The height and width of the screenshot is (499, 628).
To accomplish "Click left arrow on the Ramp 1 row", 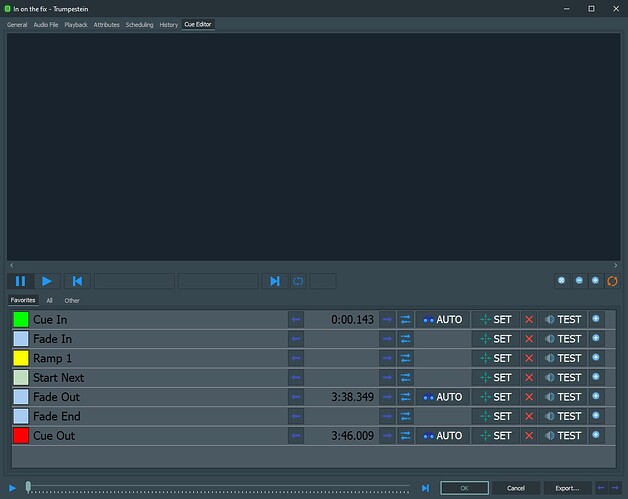I will coord(296,358).
